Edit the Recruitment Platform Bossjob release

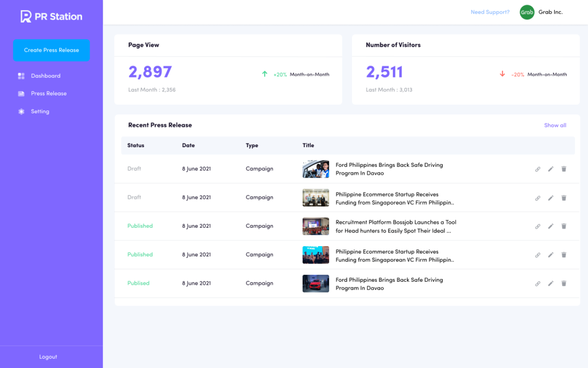tap(551, 226)
